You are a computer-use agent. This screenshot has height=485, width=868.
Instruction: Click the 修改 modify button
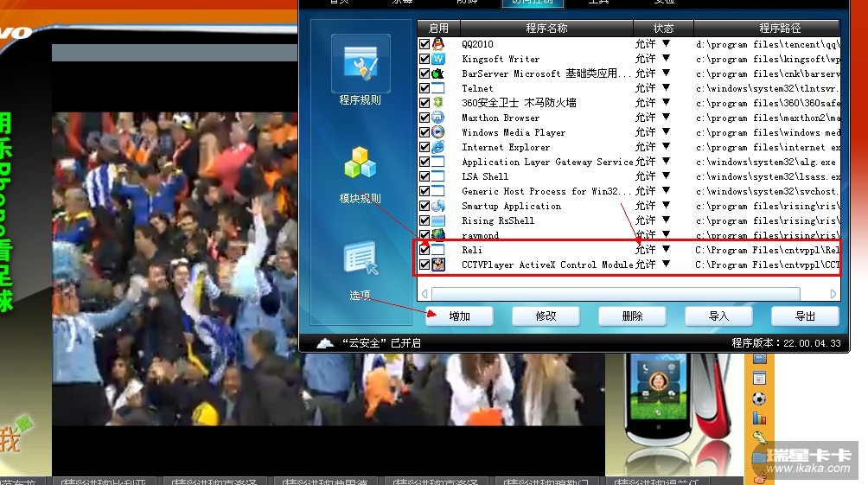click(x=546, y=316)
